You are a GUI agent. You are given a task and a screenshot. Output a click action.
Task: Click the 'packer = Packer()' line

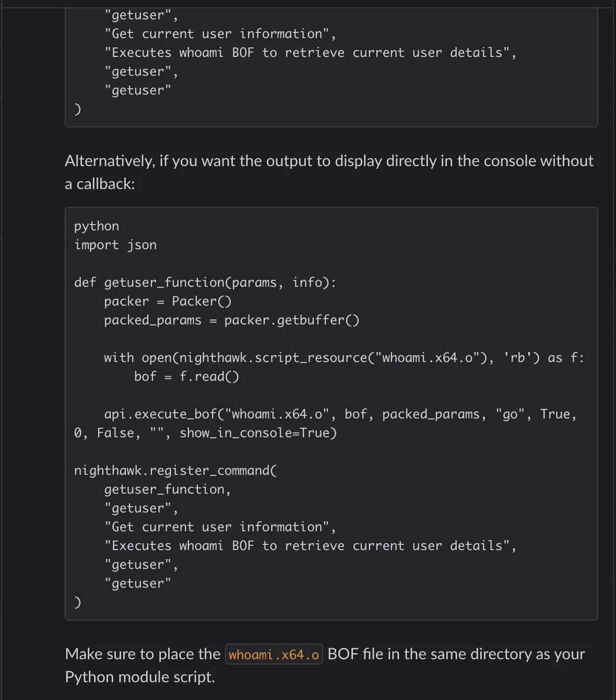coord(168,301)
